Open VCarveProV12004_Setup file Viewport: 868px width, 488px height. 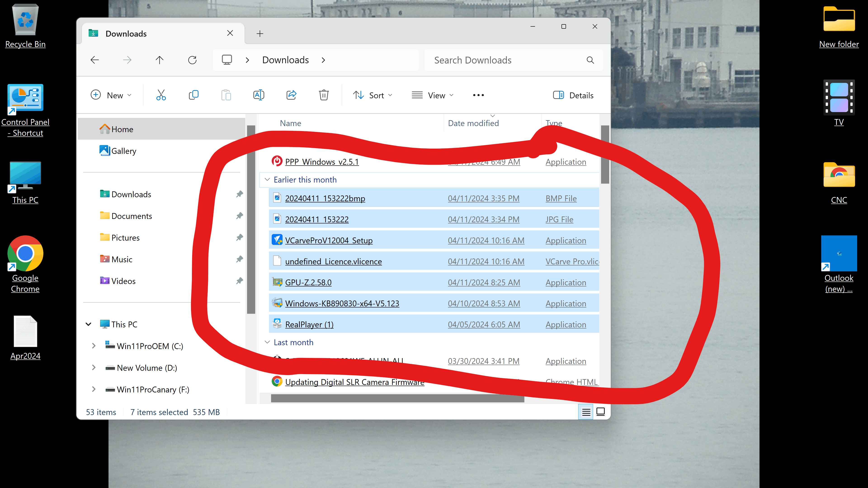coord(328,240)
